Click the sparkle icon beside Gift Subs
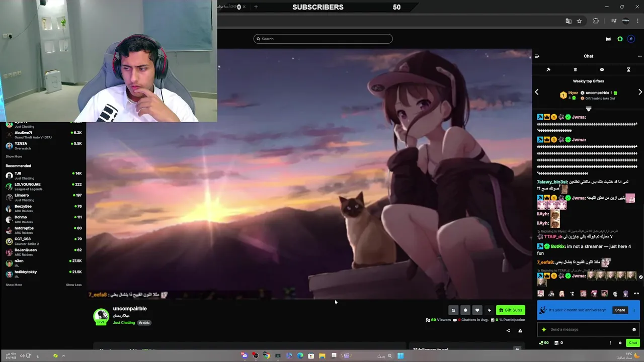 [489, 310]
